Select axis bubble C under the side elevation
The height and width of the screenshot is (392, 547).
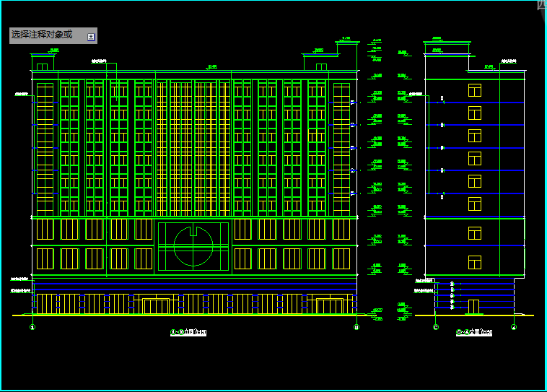click(436, 327)
